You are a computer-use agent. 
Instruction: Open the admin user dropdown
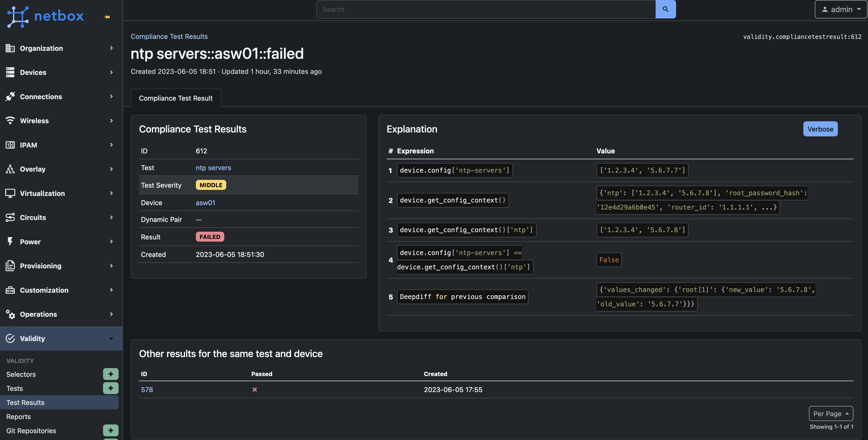841,9
